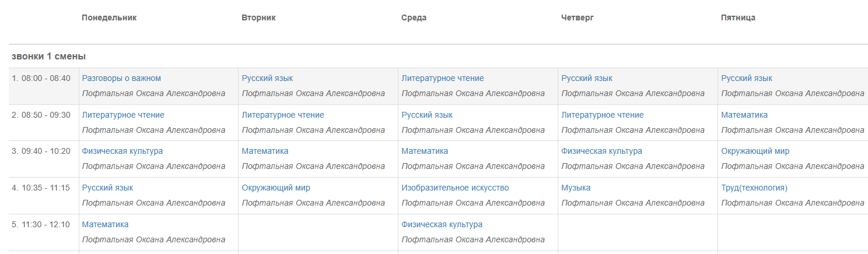Viewport: 868px width, 254px height.
Task: Open Monday's "Разговоры о важном" lesson link
Action: (121, 79)
